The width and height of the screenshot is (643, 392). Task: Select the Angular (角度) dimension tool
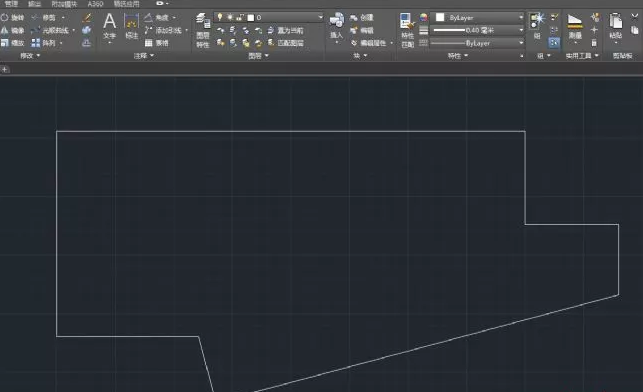click(x=157, y=18)
